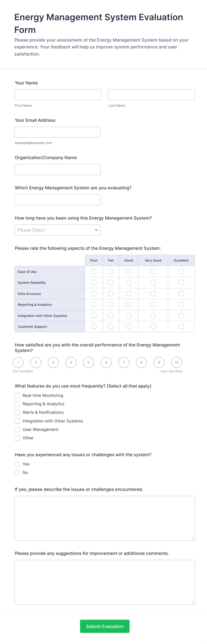Click the Submit Evaluation button
Screen dimensions: 207x644
coord(105,626)
